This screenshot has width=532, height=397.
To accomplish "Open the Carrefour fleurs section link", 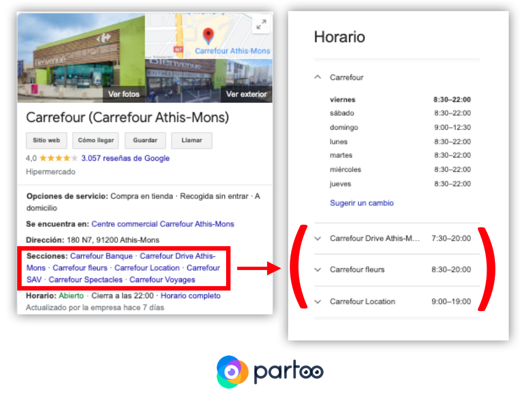I will [80, 268].
